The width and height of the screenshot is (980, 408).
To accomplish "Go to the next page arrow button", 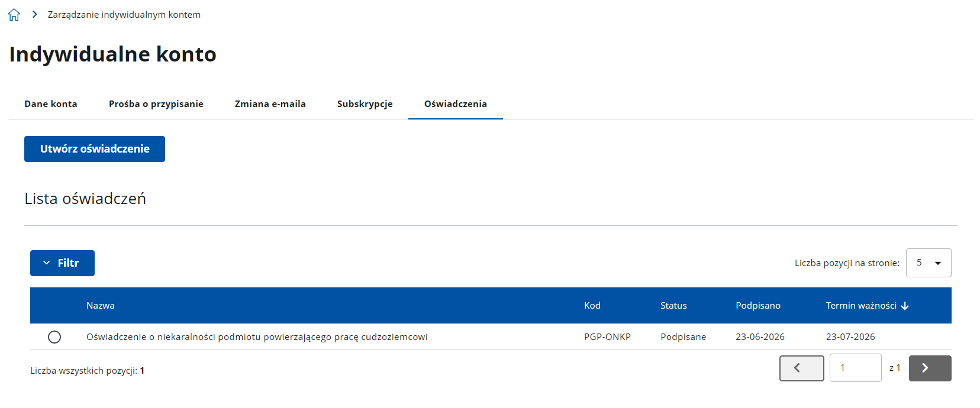I will coord(930,368).
